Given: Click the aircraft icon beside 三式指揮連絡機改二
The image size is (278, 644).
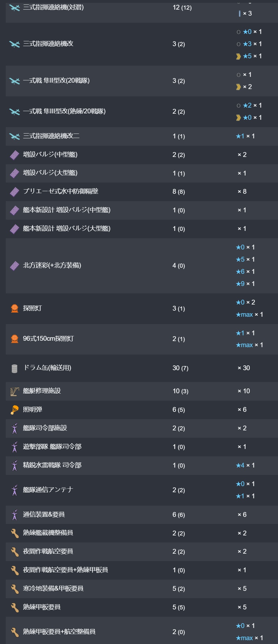Looking at the screenshot, I should click(x=14, y=136).
